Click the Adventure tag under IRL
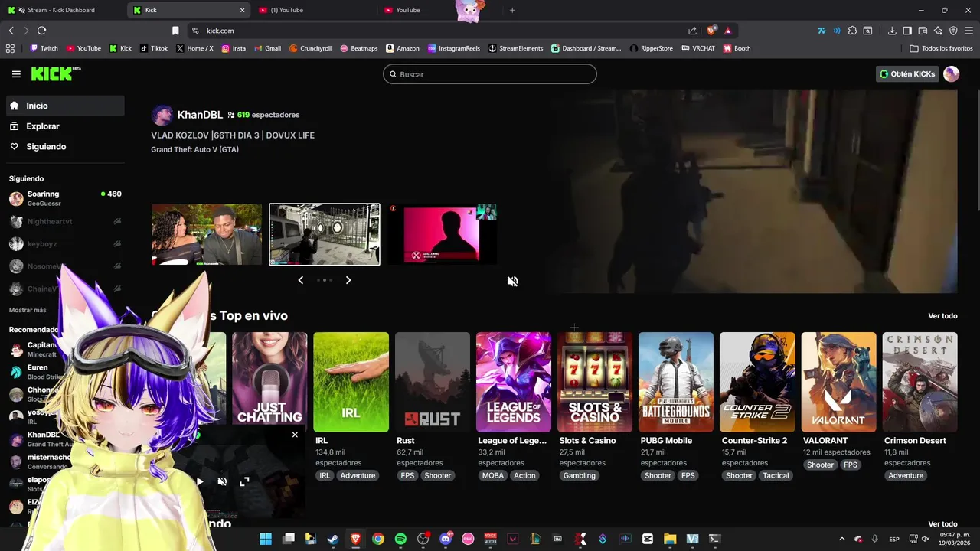Image resolution: width=980 pixels, height=551 pixels. 358,475
